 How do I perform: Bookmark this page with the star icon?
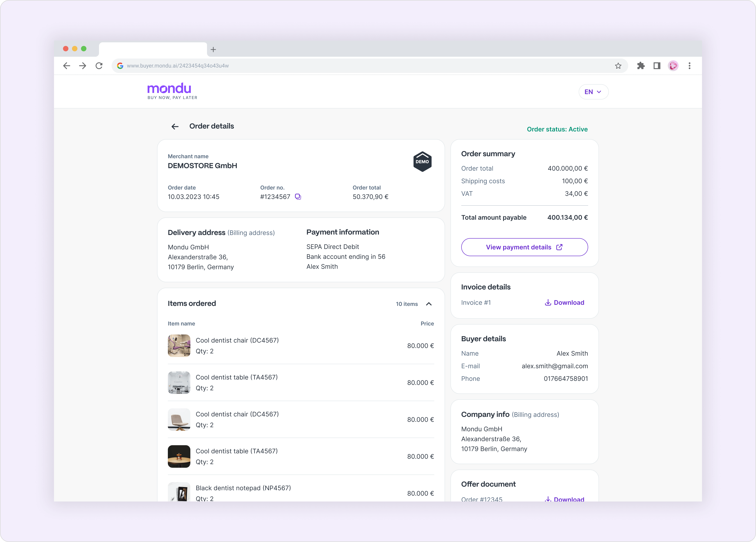(x=618, y=66)
